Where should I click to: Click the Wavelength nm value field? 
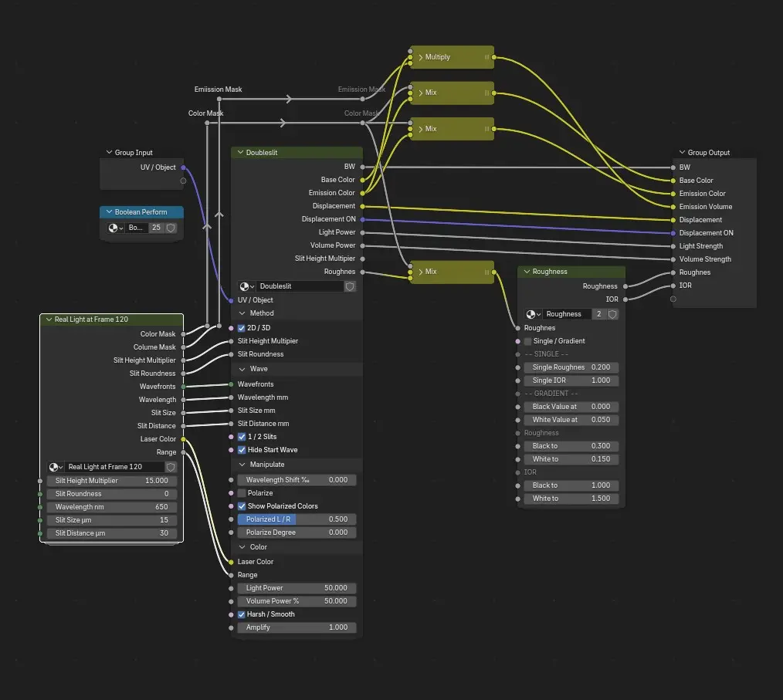113,507
